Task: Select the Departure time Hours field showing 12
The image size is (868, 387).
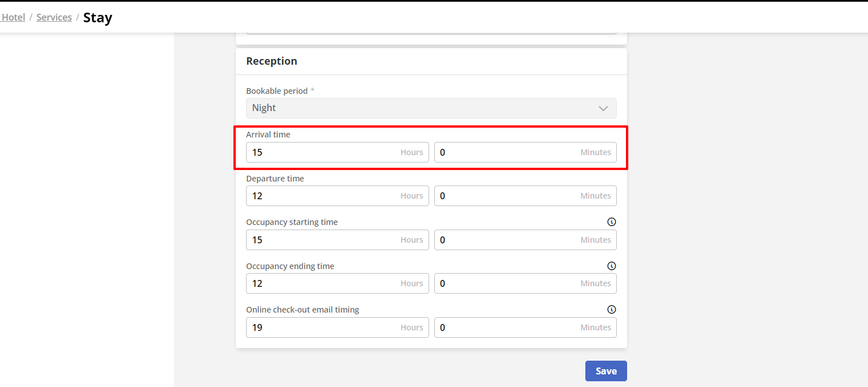Action: coord(337,196)
